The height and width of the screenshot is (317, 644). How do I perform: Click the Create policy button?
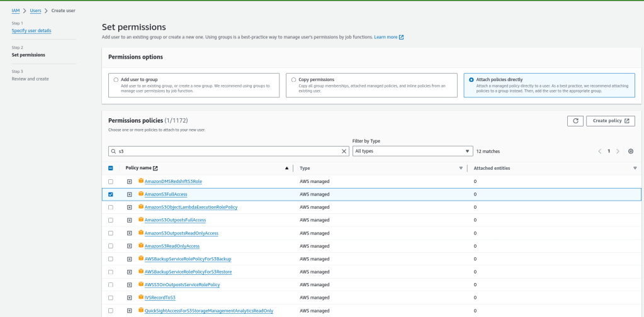[x=610, y=121]
